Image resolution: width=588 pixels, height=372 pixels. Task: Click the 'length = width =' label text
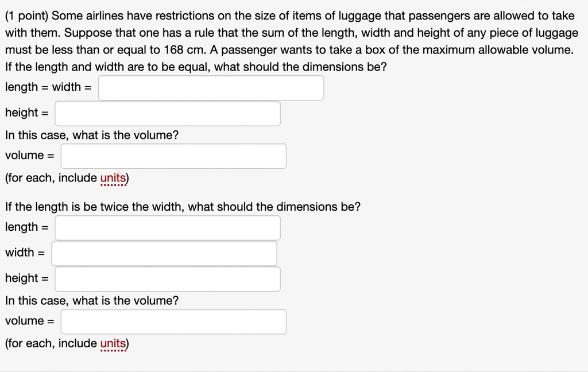click(x=48, y=87)
